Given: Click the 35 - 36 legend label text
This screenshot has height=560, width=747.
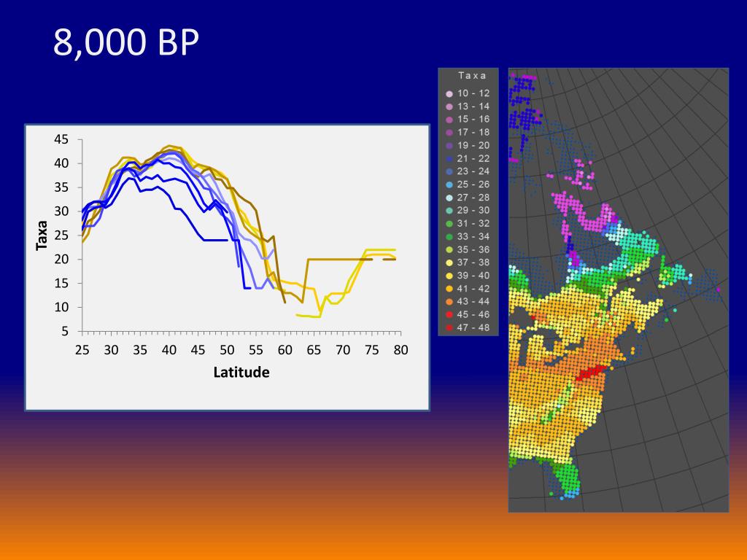Looking at the screenshot, I should 473,249.
